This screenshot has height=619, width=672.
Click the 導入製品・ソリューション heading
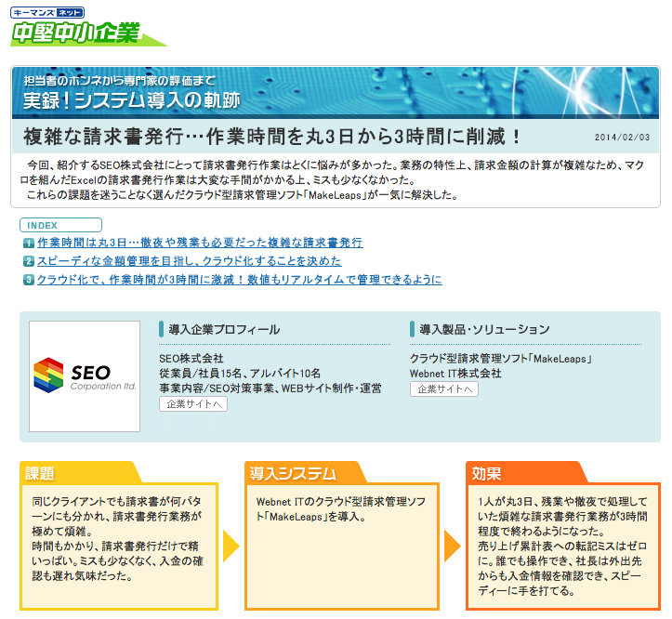tap(485, 329)
